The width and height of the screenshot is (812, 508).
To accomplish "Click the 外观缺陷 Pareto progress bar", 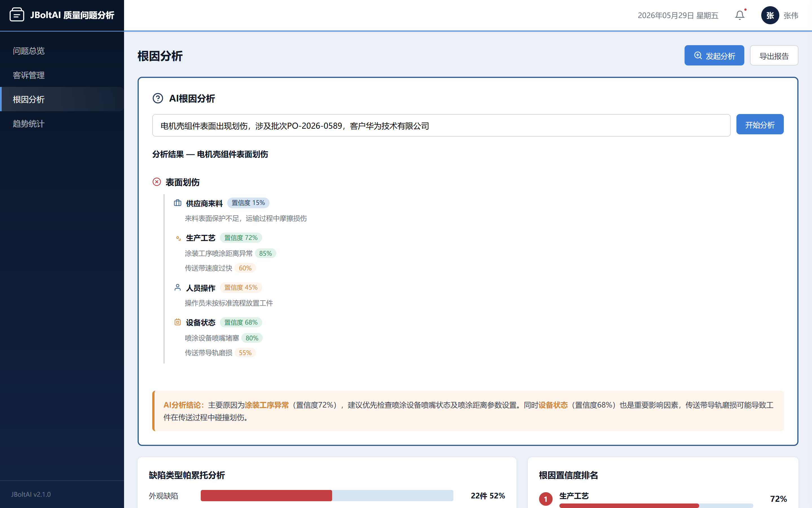I will (327, 496).
